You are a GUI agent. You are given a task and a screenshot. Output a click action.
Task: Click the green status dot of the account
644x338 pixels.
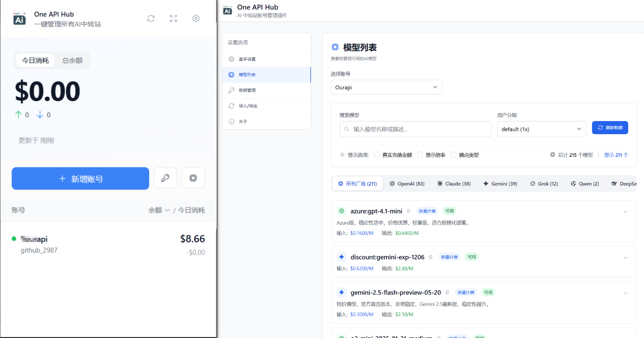point(14,239)
